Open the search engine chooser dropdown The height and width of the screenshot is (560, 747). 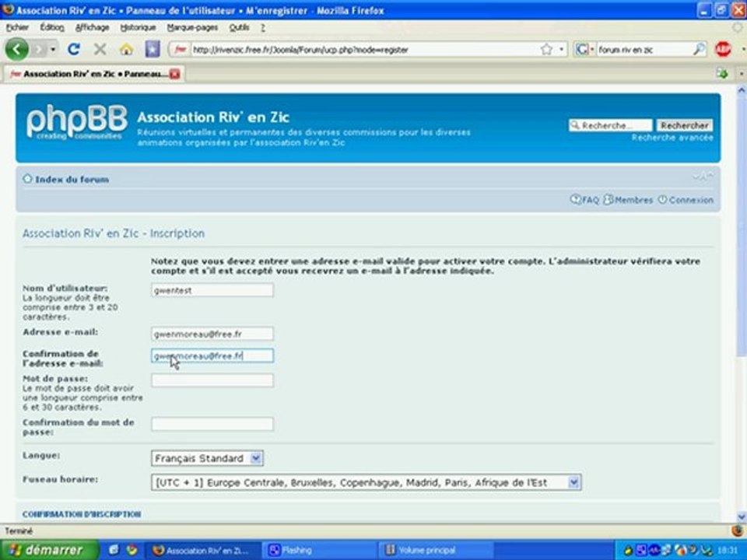[584, 49]
